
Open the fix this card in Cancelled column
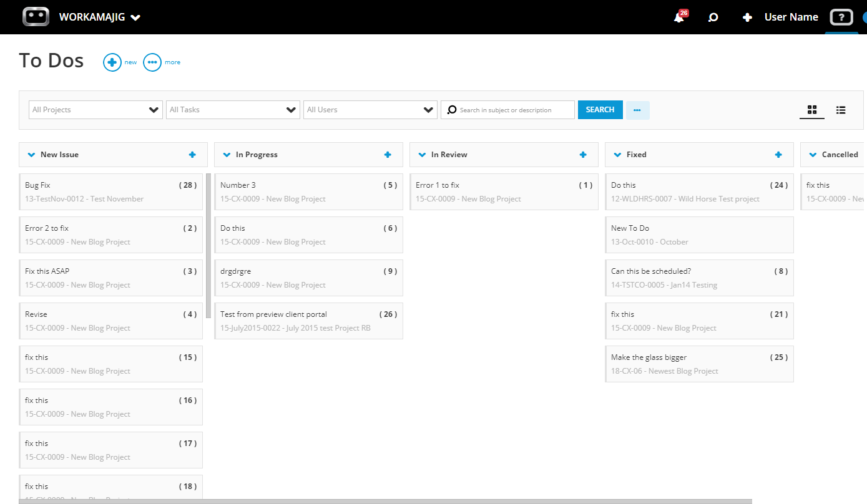coord(833,191)
